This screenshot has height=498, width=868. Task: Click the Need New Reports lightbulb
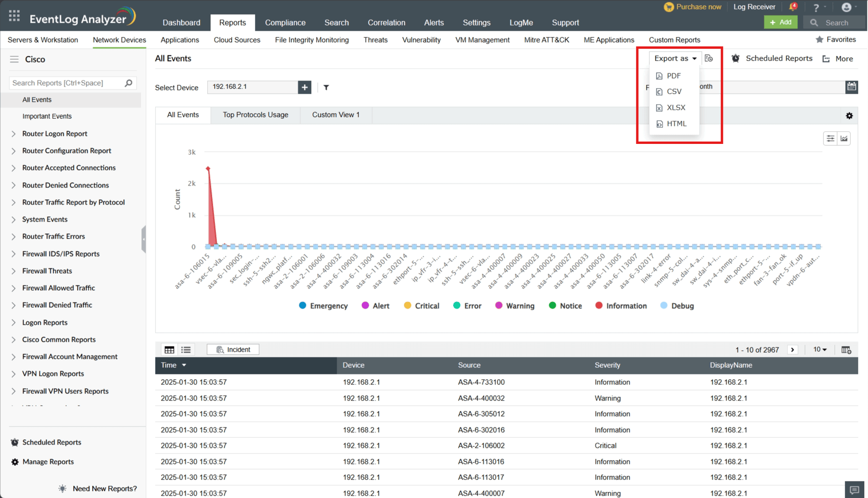(62, 489)
